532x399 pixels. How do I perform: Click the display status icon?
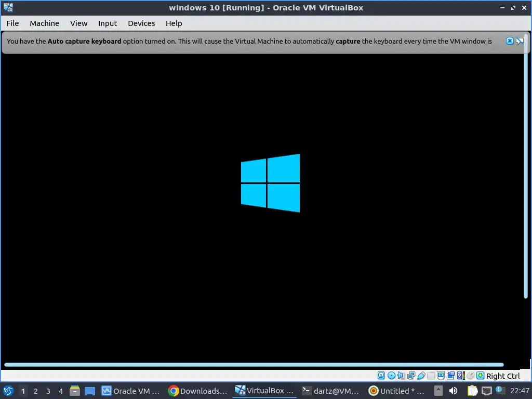click(x=441, y=376)
